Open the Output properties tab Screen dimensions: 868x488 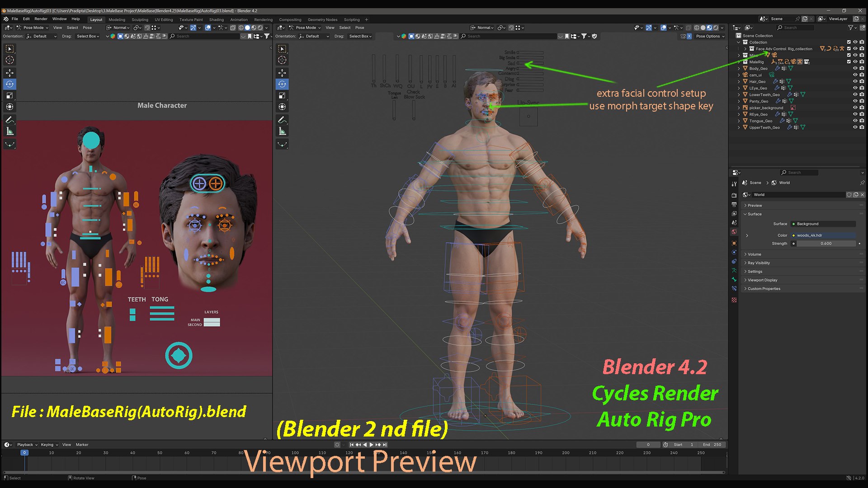tap(734, 205)
